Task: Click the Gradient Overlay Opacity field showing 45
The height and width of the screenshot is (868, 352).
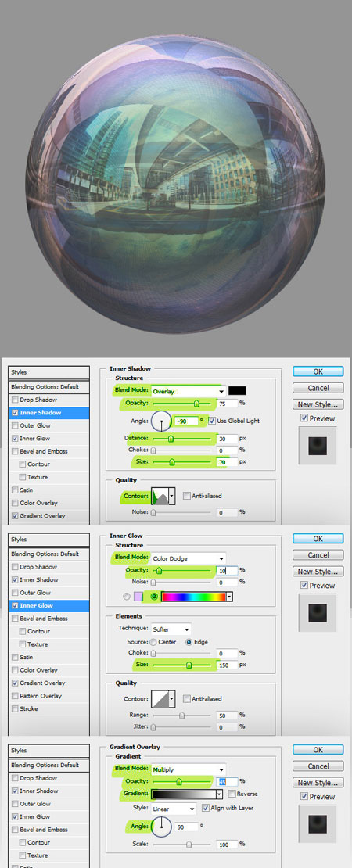Action: tap(226, 782)
